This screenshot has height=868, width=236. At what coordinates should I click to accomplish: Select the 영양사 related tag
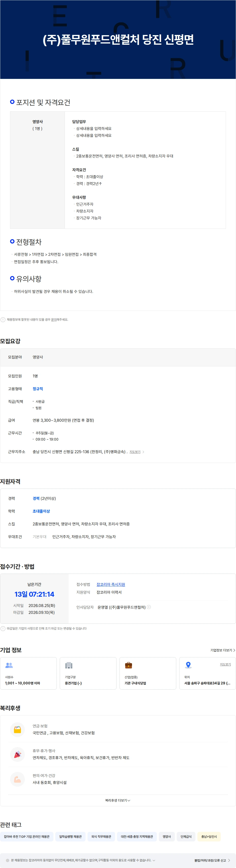[166, 836]
